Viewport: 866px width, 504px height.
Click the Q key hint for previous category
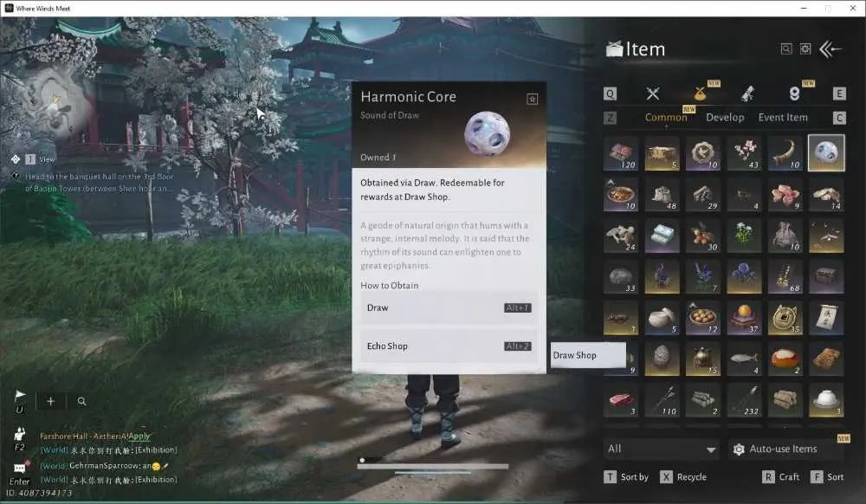[610, 94]
